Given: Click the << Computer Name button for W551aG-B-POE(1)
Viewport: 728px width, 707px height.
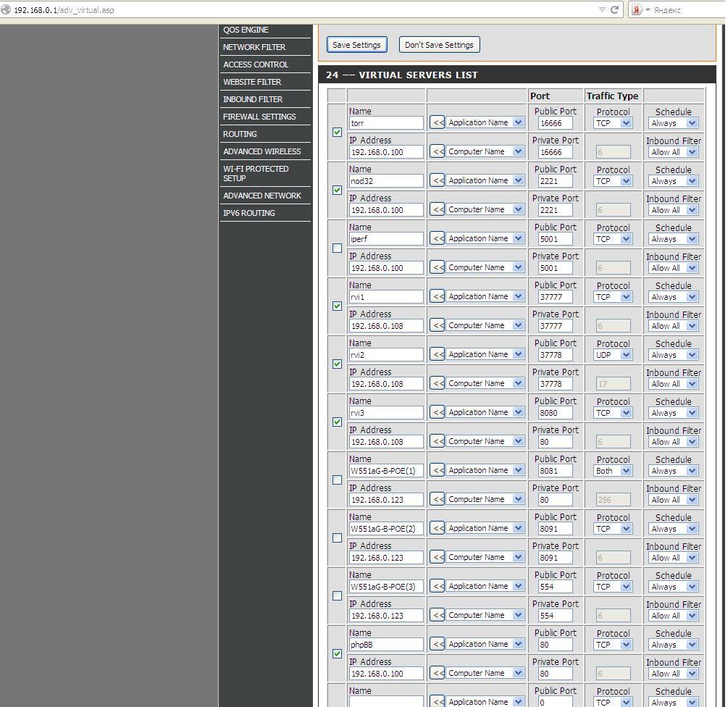Looking at the screenshot, I should [x=438, y=499].
